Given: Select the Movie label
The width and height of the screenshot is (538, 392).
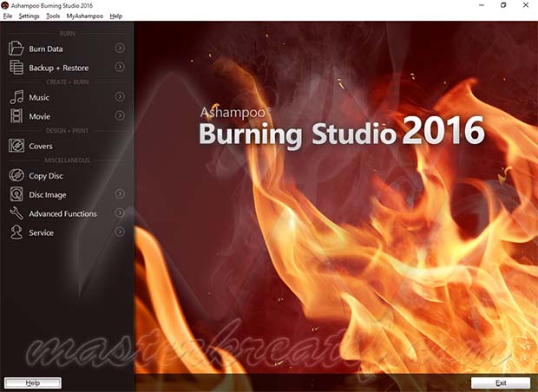Looking at the screenshot, I should click(x=39, y=116).
